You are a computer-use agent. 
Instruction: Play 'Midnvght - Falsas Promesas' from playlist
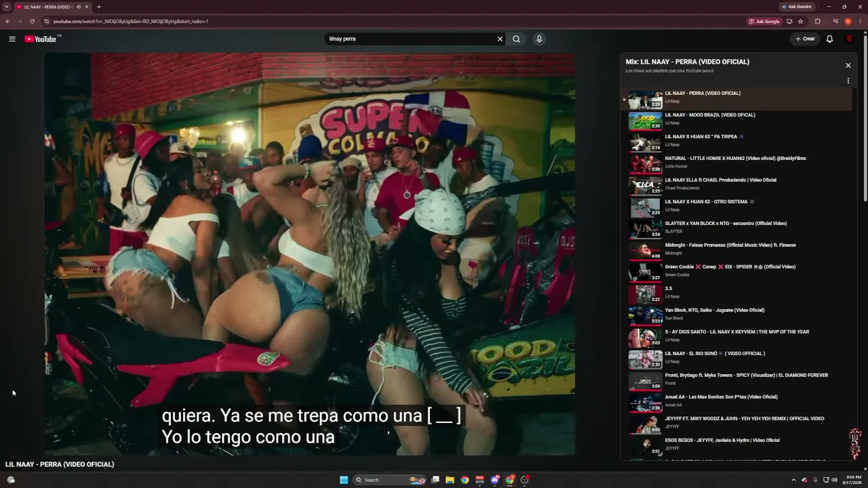[x=736, y=251]
